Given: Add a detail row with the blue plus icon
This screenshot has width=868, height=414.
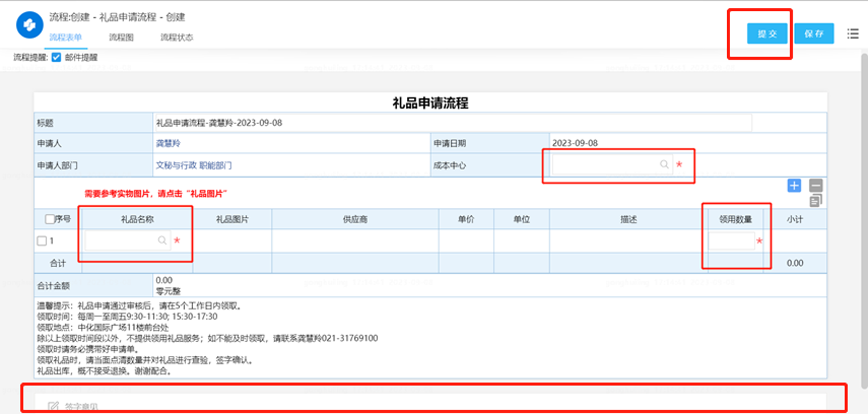Looking at the screenshot, I should pyautogui.click(x=794, y=185).
